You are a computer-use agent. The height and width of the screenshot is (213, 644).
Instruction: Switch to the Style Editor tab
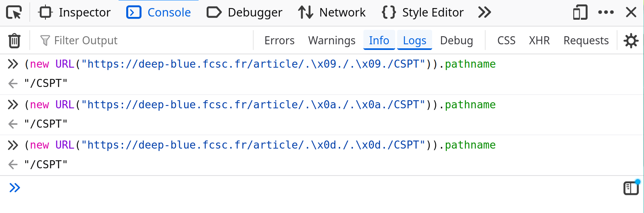(422, 12)
